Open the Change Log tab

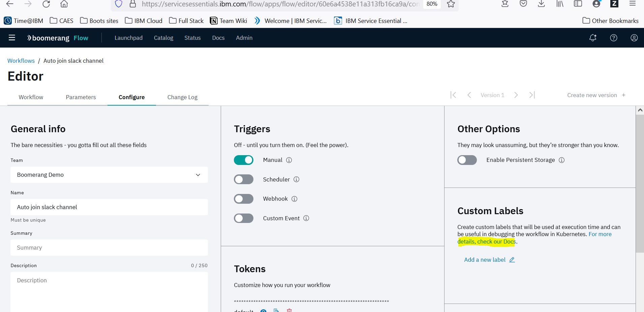(182, 97)
